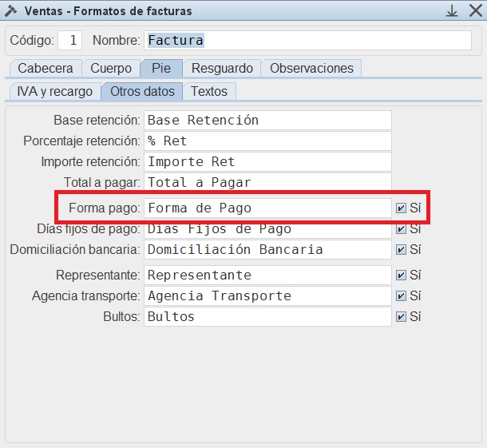Click the Nombre field containing Factura
This screenshot has height=448, width=487.
[x=307, y=40]
